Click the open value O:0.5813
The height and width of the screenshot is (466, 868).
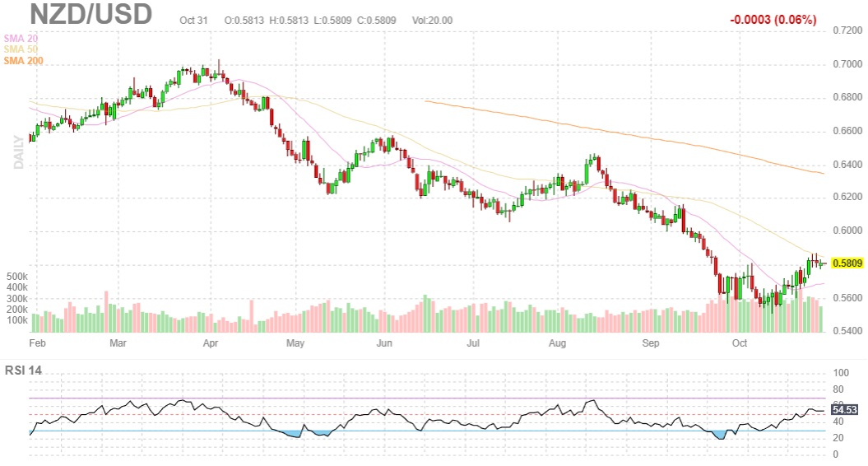point(244,21)
